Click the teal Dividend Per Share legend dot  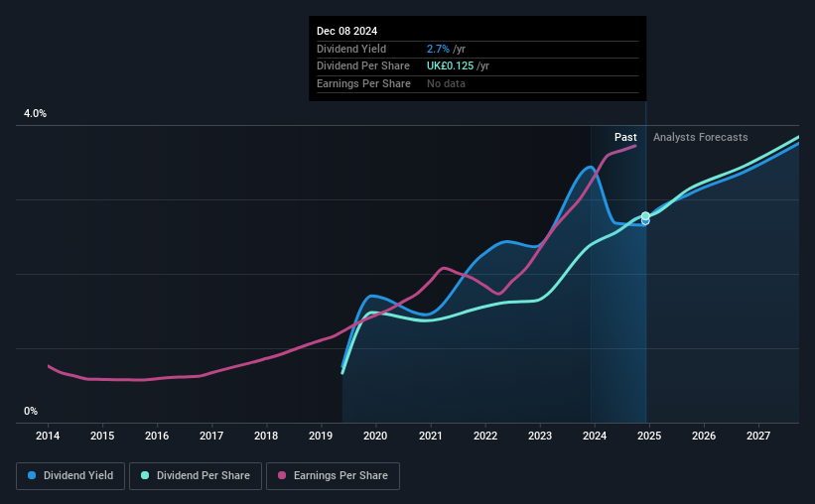145,475
